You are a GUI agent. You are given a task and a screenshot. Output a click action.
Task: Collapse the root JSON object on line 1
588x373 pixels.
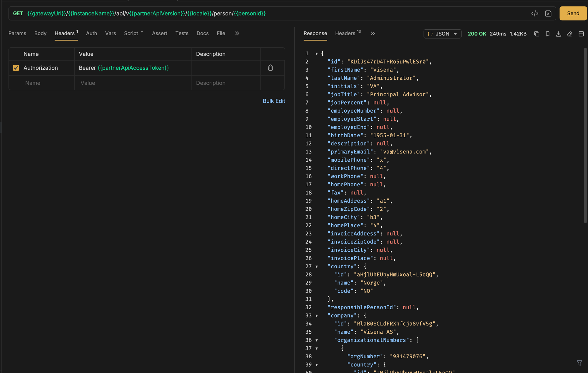[317, 53]
